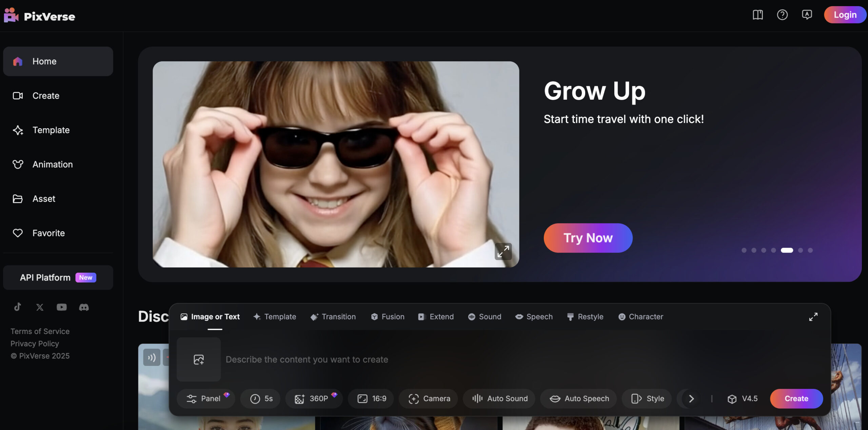
Task: Select Template in the left sidebar
Action: pos(51,130)
